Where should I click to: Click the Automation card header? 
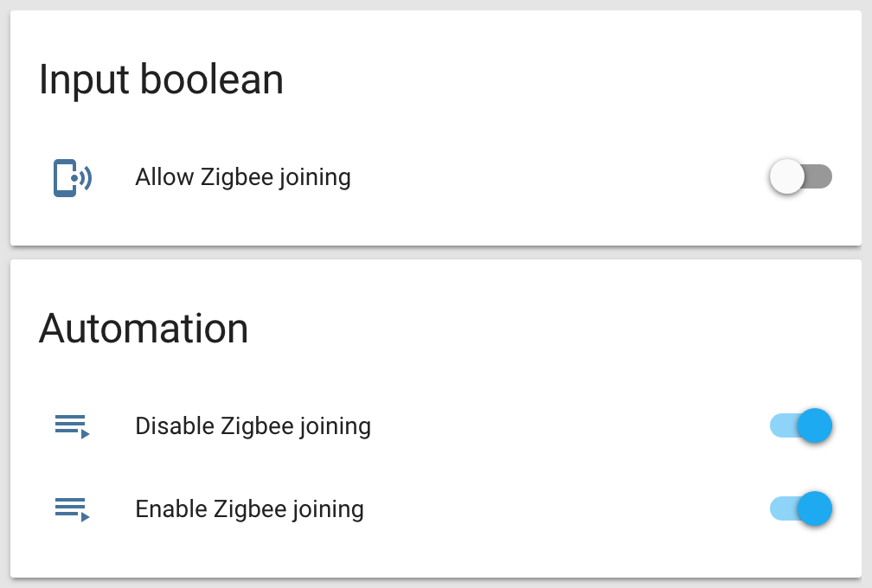coord(144,329)
